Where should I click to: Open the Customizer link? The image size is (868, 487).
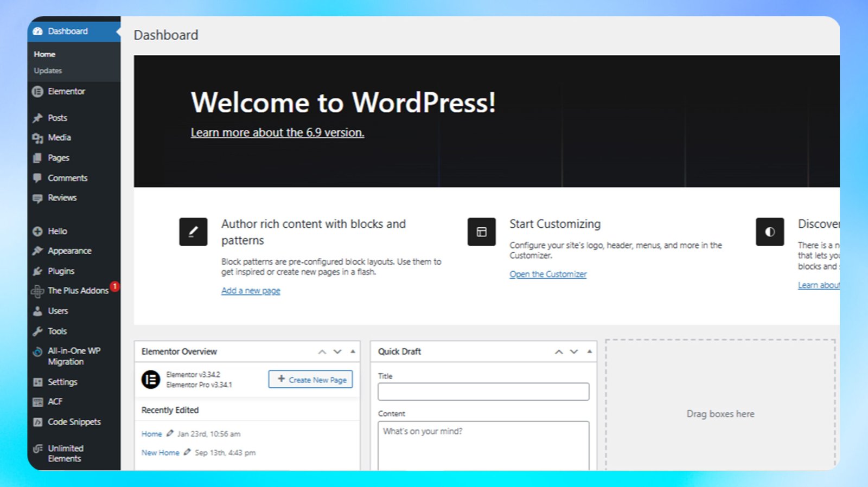[548, 274]
